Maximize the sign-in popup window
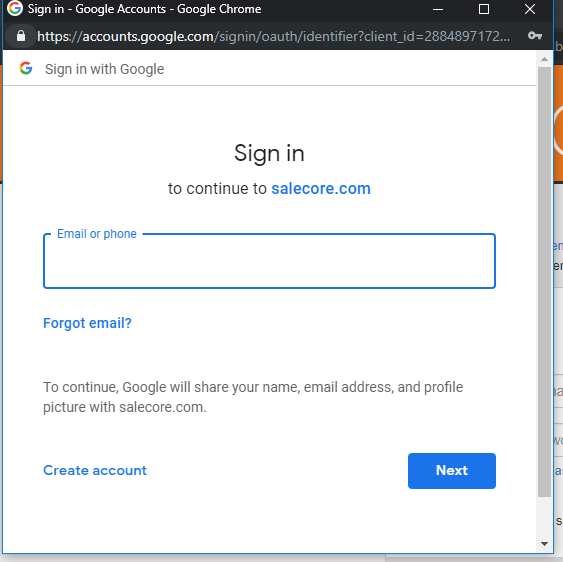This screenshot has width=563, height=562. (484, 9)
